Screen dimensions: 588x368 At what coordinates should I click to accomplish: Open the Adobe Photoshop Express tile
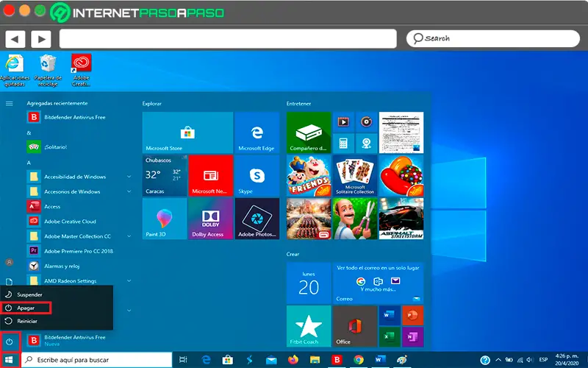click(x=257, y=219)
